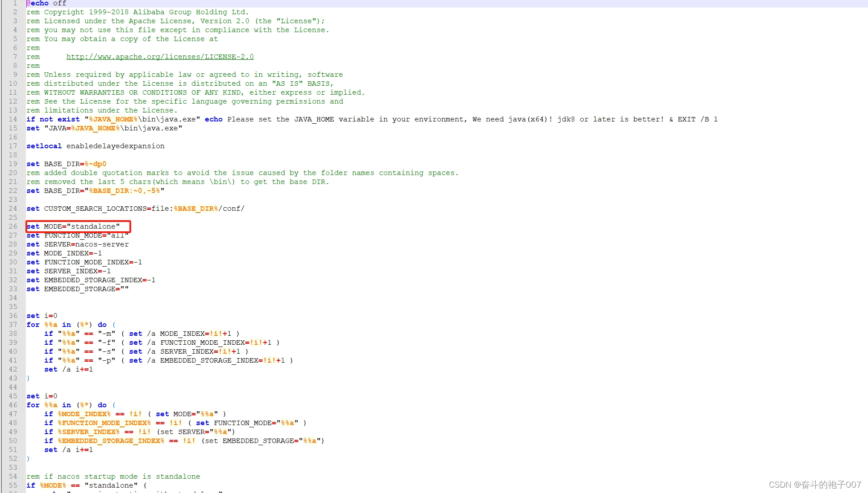Click the '"-m"' MODE_INDEX if line
This screenshot has height=493, width=868.
pos(142,334)
